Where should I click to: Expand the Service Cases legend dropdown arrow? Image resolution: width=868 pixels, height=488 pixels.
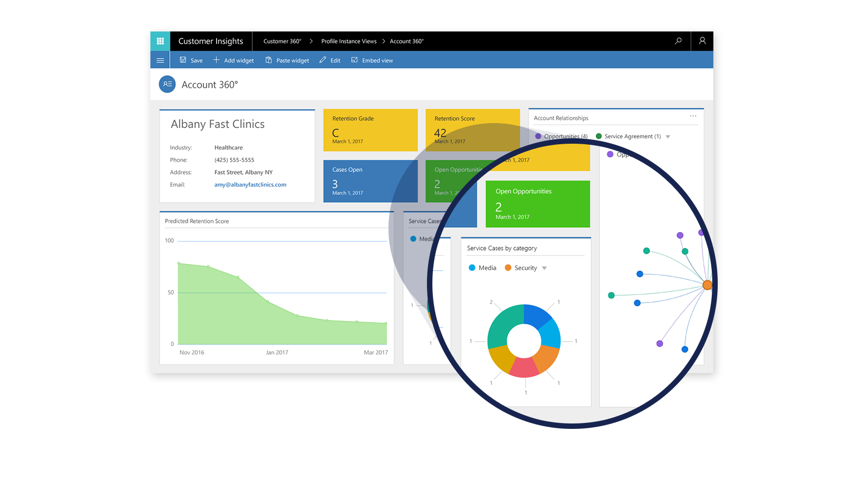pyautogui.click(x=544, y=268)
